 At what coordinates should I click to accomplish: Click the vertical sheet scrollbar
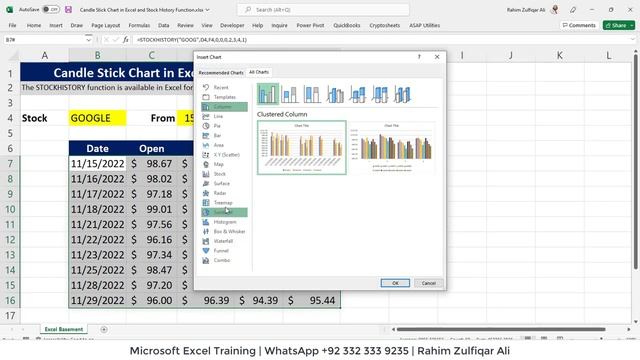tap(636, 161)
